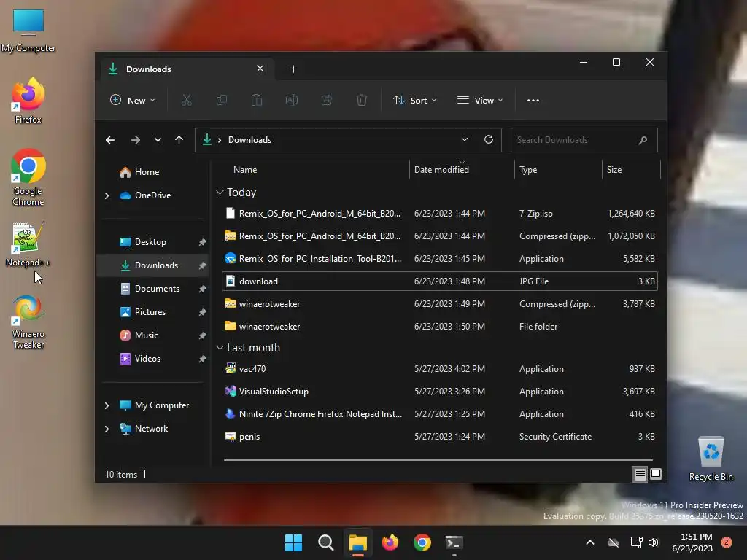Add a new tab

click(293, 69)
